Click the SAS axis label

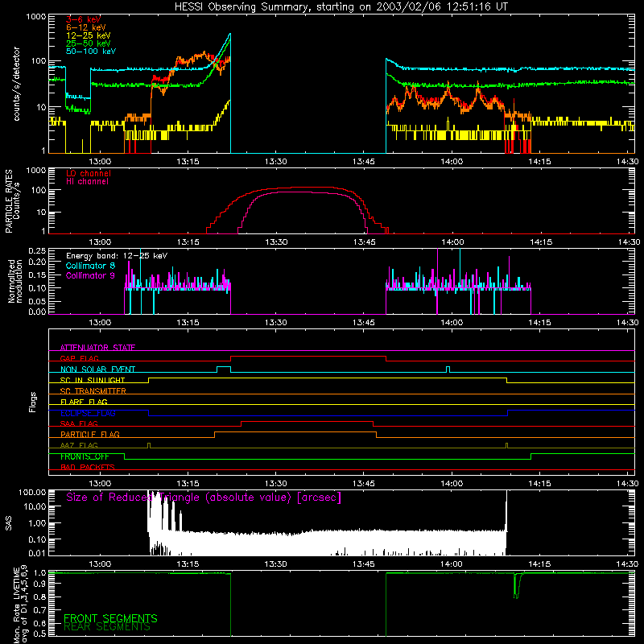[x=8, y=523]
